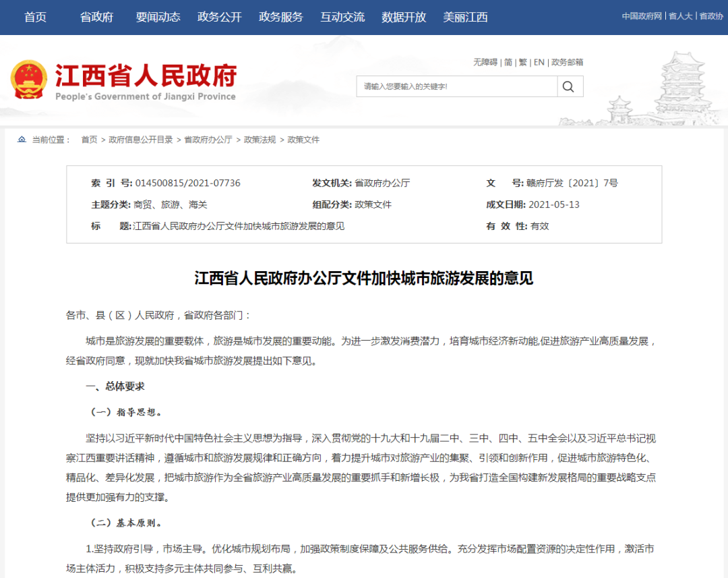Open the 政务服务 menu

point(280,18)
